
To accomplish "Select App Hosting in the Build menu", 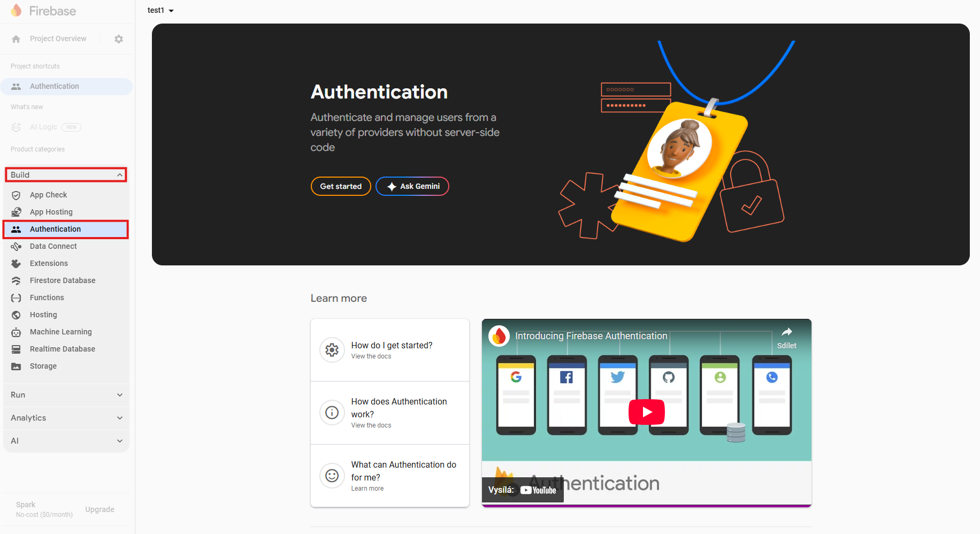I will [66, 212].
